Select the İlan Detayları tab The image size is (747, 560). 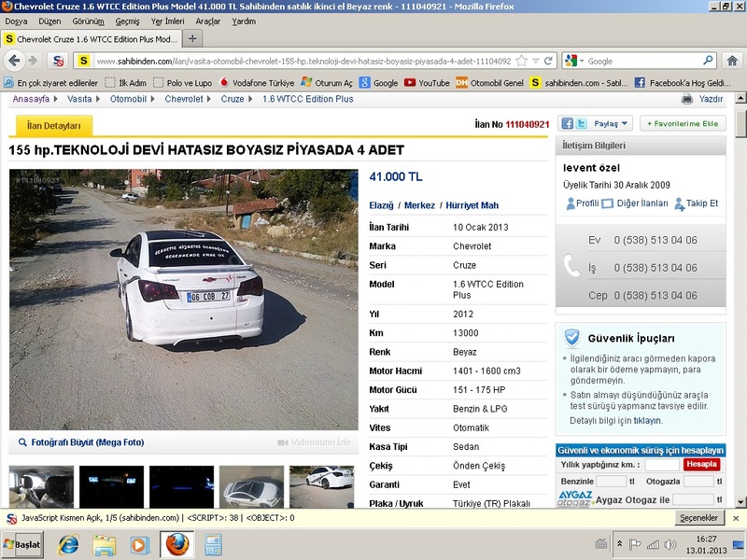(54, 126)
